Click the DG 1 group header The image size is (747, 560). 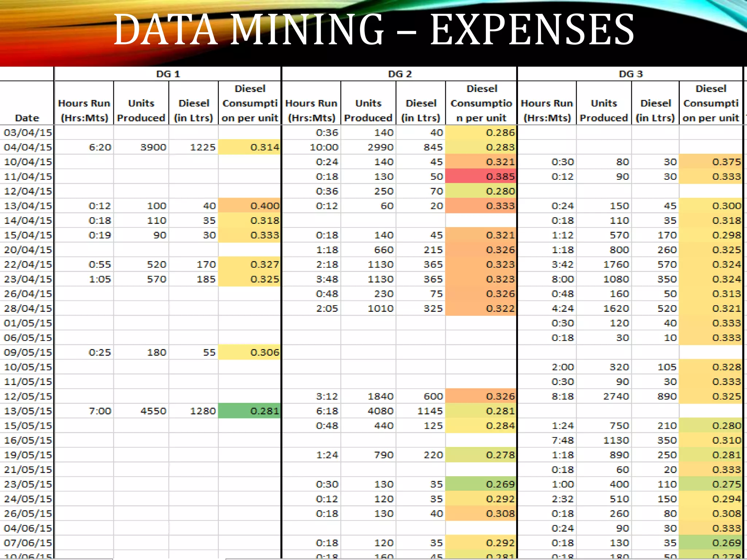coord(168,74)
